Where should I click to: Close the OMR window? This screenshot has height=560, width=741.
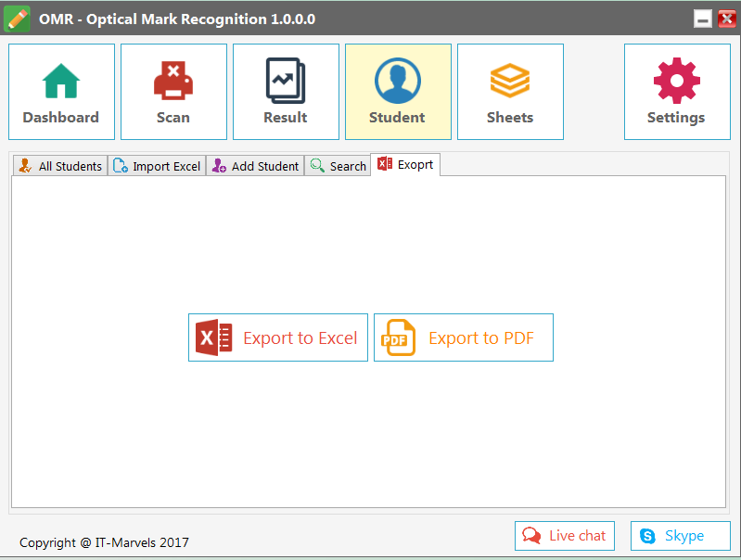tap(727, 19)
